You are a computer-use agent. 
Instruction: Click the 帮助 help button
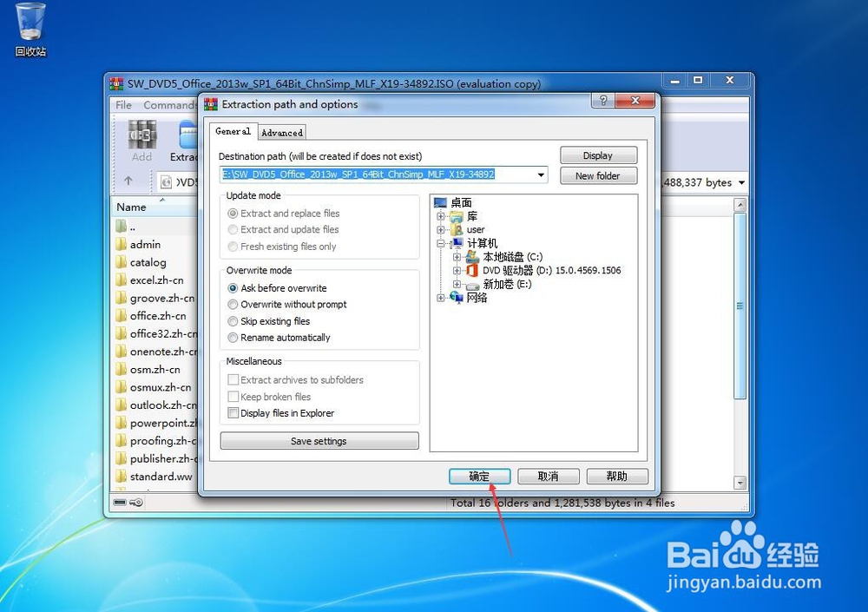pos(617,477)
